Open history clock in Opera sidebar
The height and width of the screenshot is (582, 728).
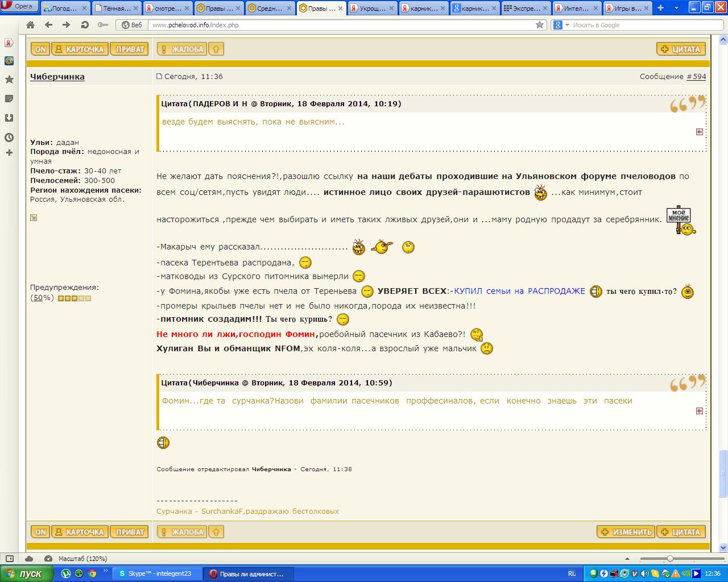click(9, 137)
